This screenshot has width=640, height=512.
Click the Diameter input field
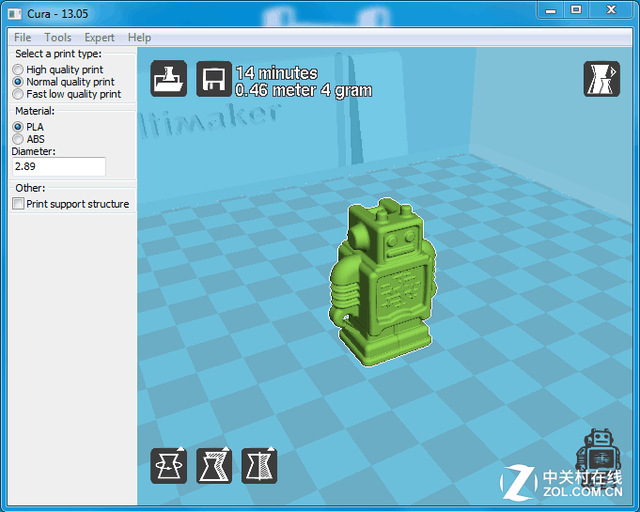click(x=59, y=167)
